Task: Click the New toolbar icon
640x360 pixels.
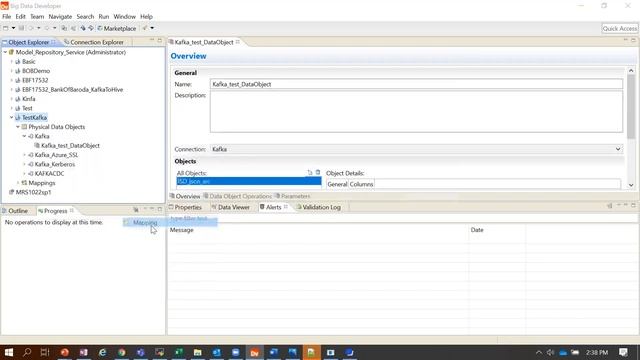Action: click(6, 28)
